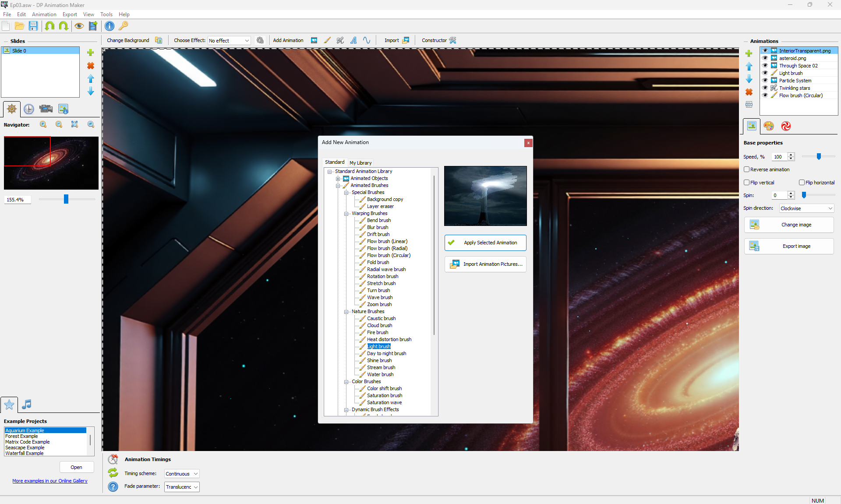Click the Save project toolbar icon
Screen dimensions: 841x504
[x=33, y=26]
